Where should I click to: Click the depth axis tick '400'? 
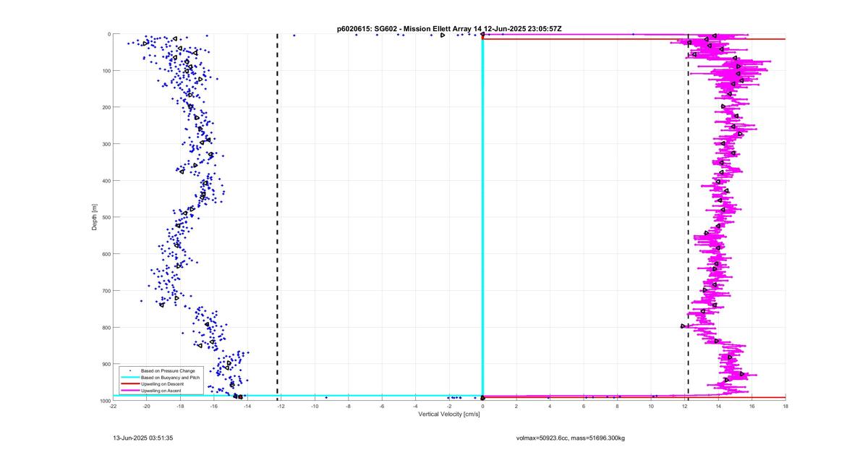(x=106, y=181)
